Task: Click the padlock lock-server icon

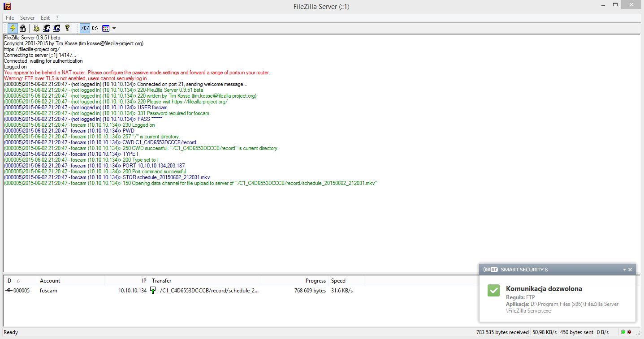Action: coord(22,28)
